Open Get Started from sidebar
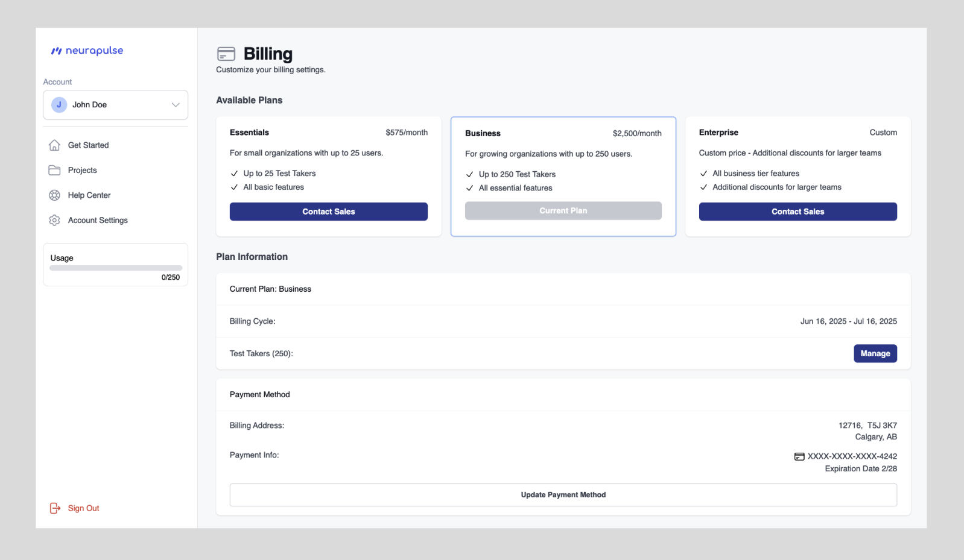The width and height of the screenshot is (964, 560). [x=88, y=145]
